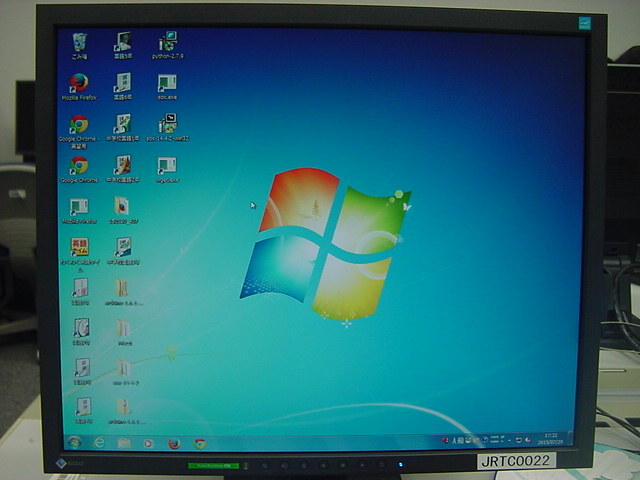Launch Firefox from the taskbar
This screenshot has width=640, height=480.
(174, 443)
